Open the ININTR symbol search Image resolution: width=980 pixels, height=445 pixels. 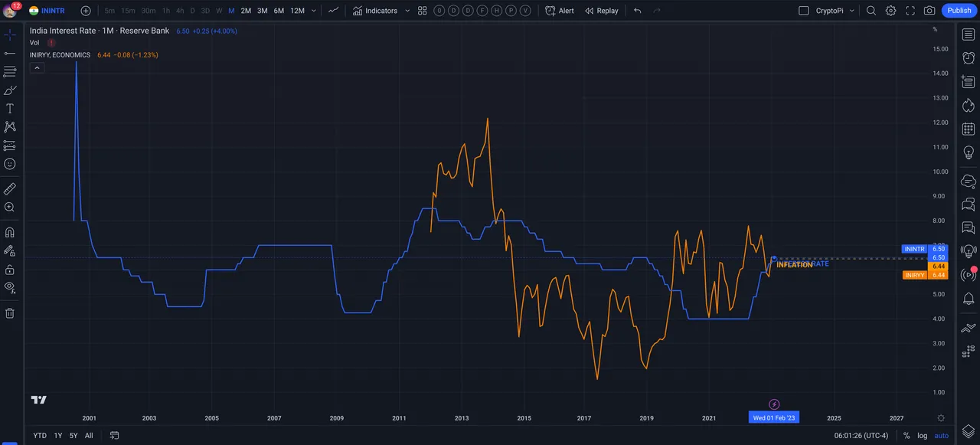47,11
